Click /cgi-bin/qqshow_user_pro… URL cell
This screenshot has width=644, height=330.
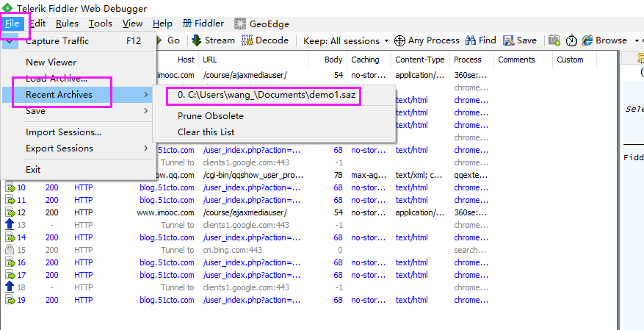(253, 176)
